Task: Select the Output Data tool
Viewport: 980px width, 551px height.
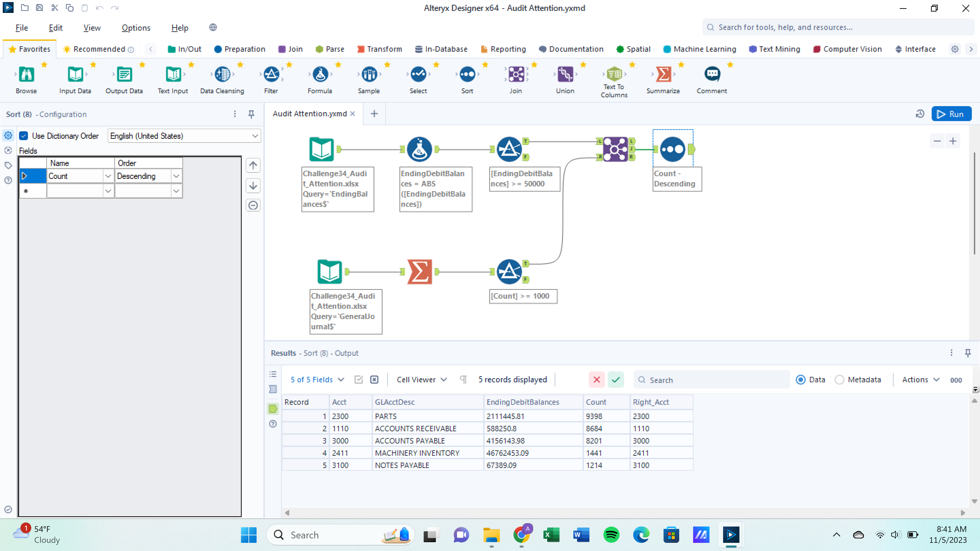Action: 124,79
